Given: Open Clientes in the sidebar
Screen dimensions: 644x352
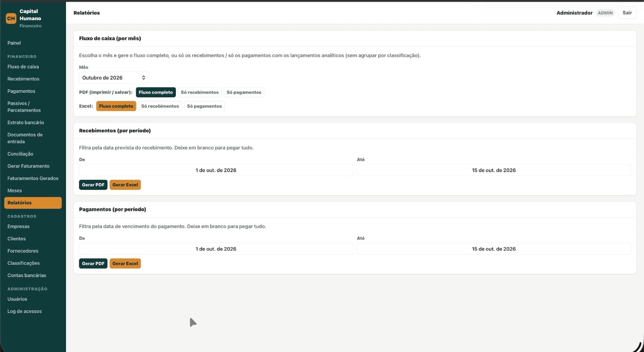Looking at the screenshot, I should pos(33,239).
